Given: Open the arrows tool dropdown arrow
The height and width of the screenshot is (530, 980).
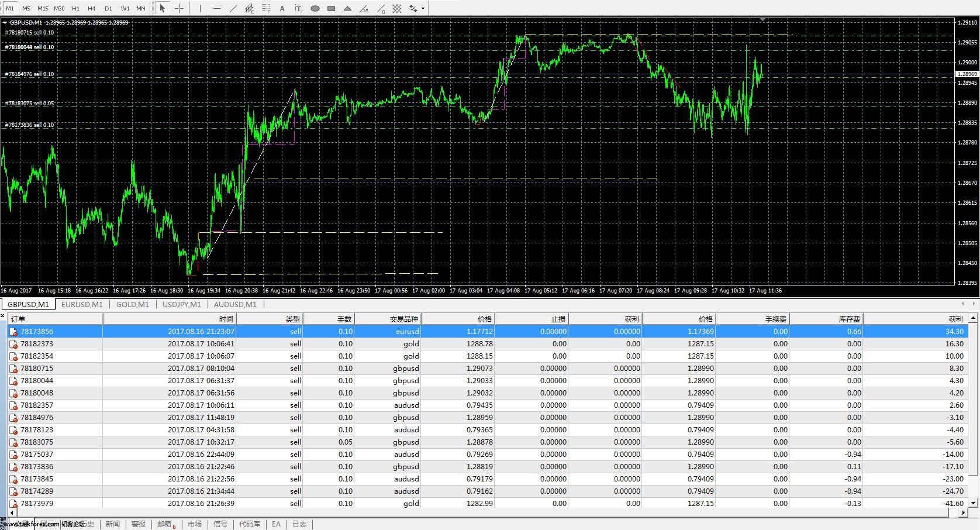Looking at the screenshot, I should pyautogui.click(x=423, y=8).
